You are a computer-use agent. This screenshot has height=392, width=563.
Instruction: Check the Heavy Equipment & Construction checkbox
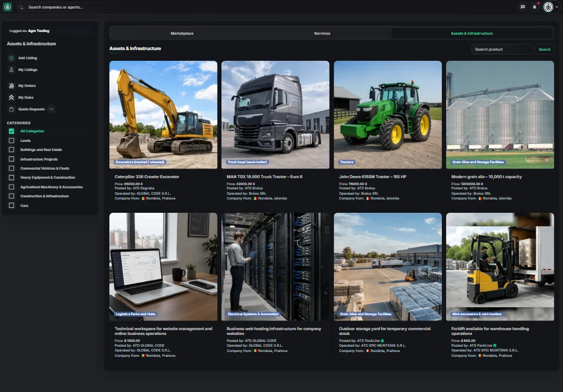click(x=12, y=177)
